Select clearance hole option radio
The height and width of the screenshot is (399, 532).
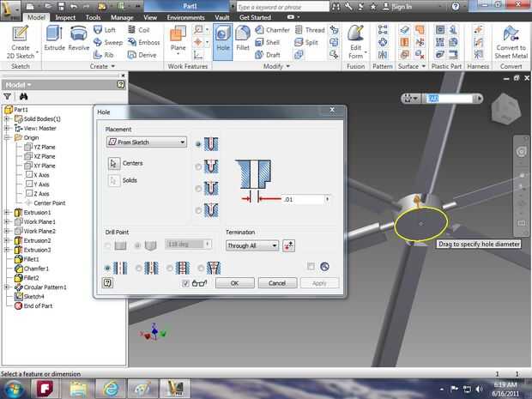pos(138,268)
